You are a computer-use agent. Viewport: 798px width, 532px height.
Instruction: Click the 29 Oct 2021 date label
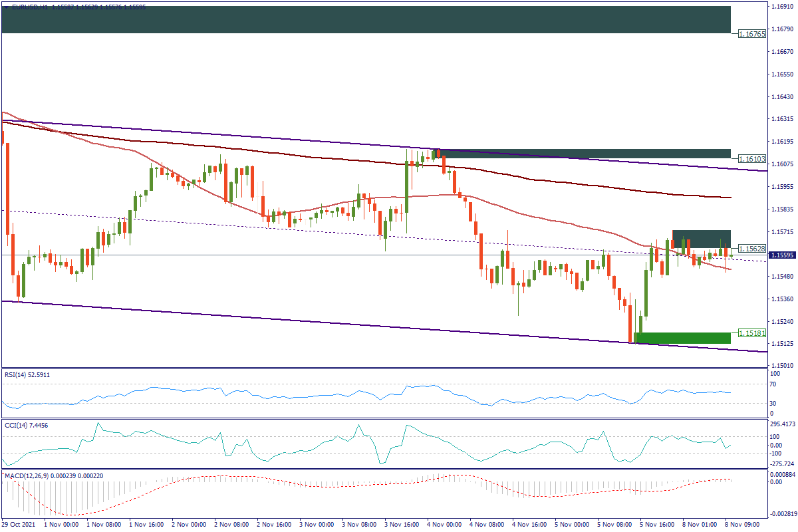pyautogui.click(x=19, y=524)
